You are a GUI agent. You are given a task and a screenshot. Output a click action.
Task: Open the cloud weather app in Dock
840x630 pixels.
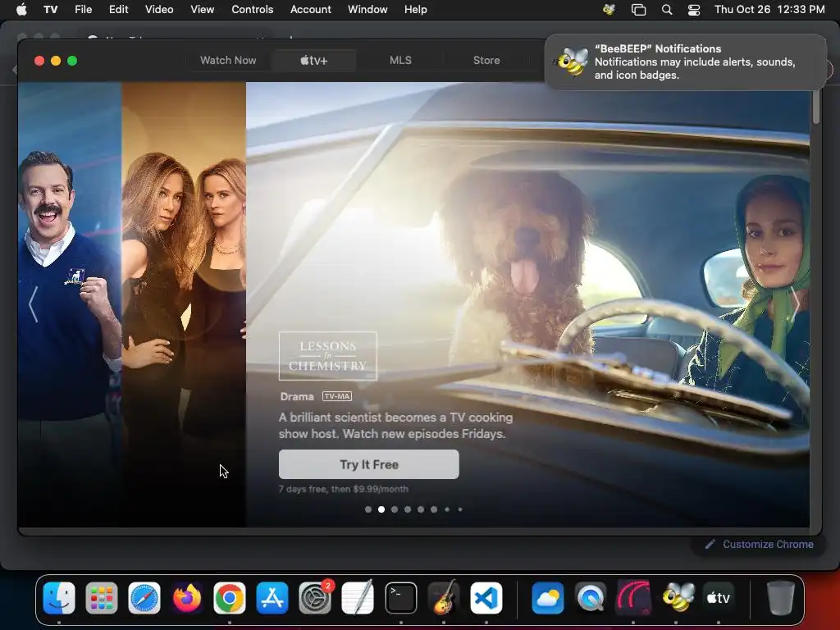pos(547,597)
